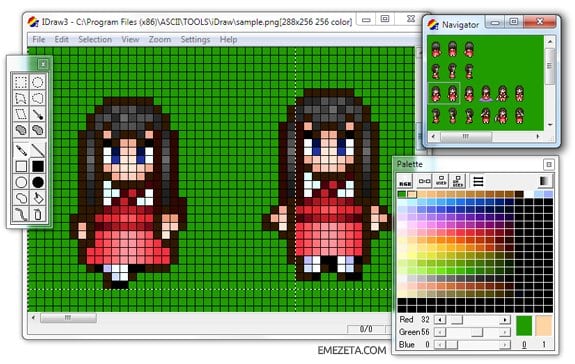575x364 pixels.
Task: Click the second Palette toolbar icon
Action: coord(424,181)
